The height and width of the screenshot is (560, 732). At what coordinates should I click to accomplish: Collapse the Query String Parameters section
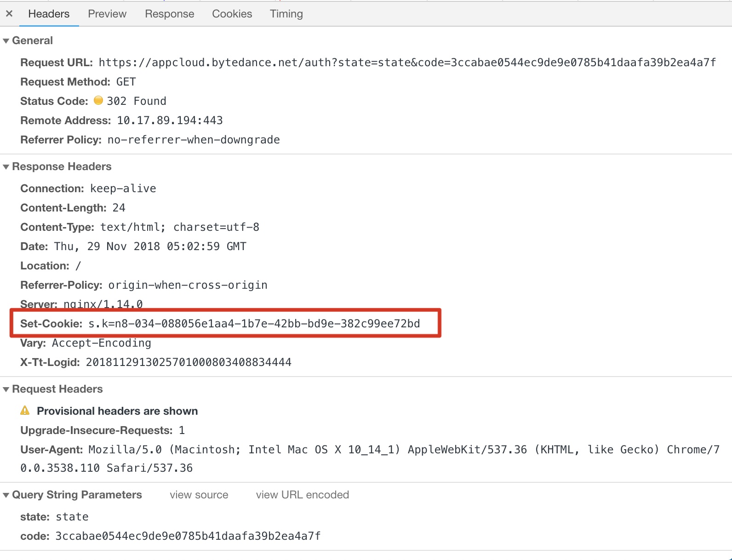(x=6, y=495)
